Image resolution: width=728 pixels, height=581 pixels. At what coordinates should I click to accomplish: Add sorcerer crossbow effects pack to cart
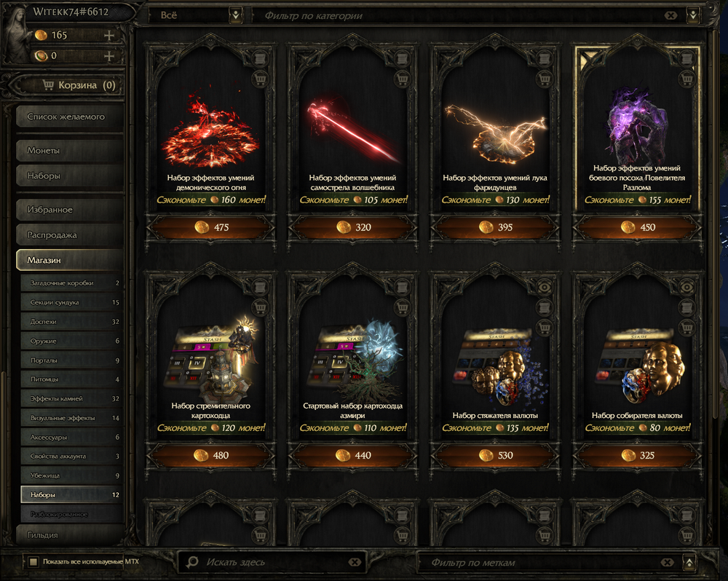click(x=402, y=79)
